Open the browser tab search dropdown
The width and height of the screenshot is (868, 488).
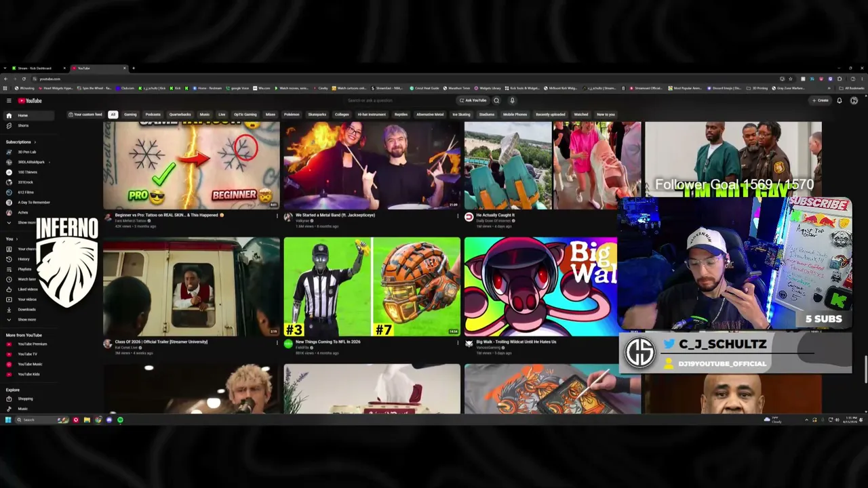[x=5, y=68]
